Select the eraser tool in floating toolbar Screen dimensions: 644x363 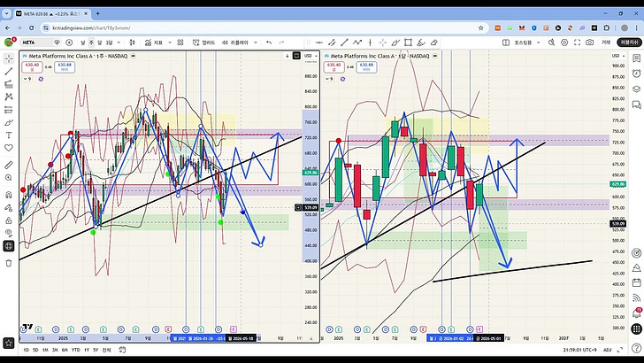pyautogui.click(x=433, y=42)
